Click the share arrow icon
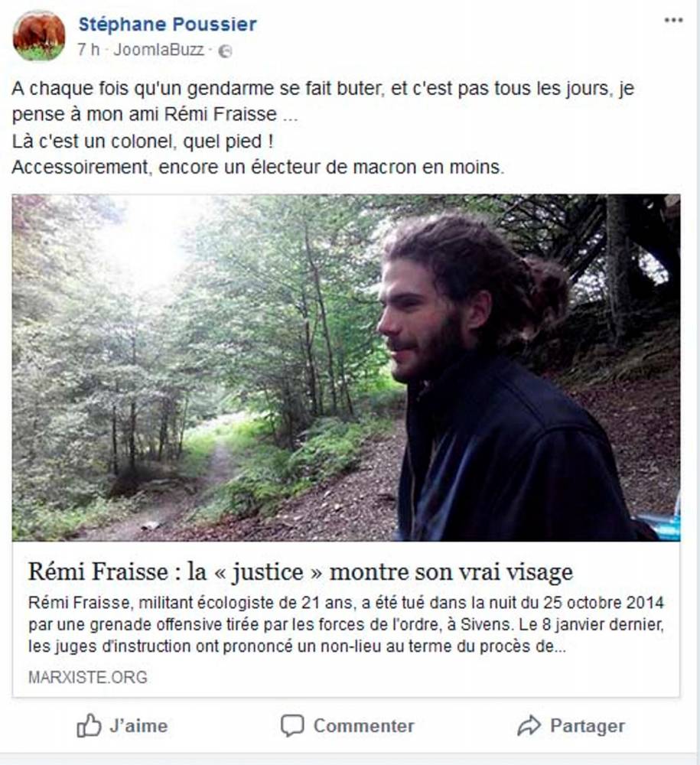Viewport: 700px width, 765px height. pyautogui.click(x=529, y=725)
